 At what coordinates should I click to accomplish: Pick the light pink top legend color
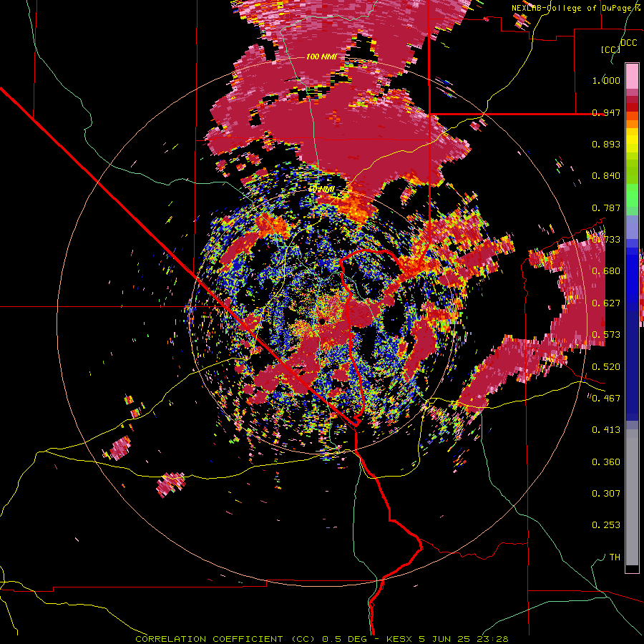click(x=632, y=76)
